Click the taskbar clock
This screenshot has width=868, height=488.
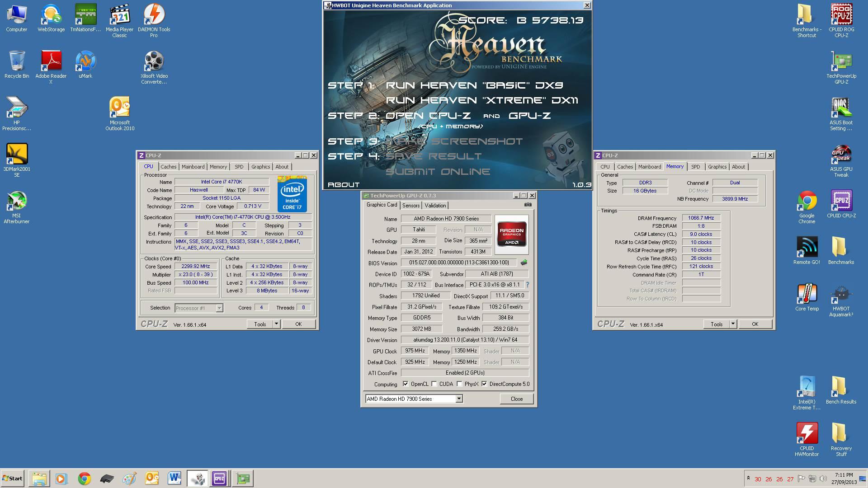[x=844, y=478]
